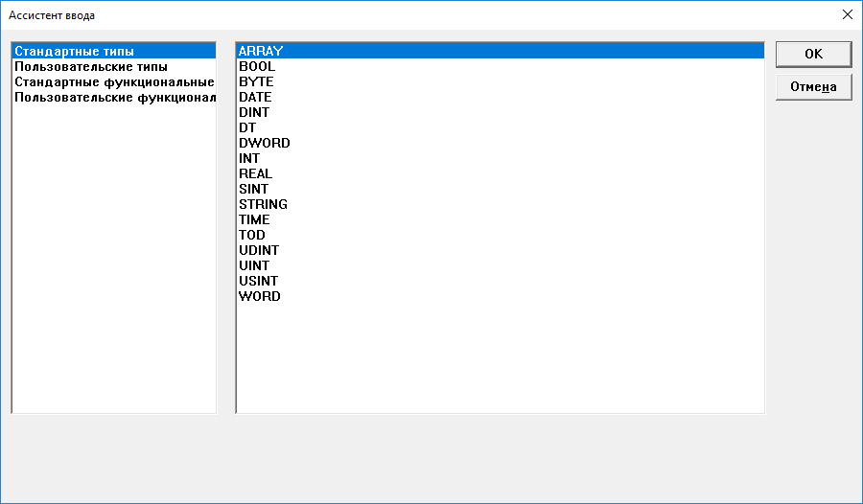Image resolution: width=863 pixels, height=504 pixels.
Task: Select Стандартные типы category
Action: [x=75, y=51]
